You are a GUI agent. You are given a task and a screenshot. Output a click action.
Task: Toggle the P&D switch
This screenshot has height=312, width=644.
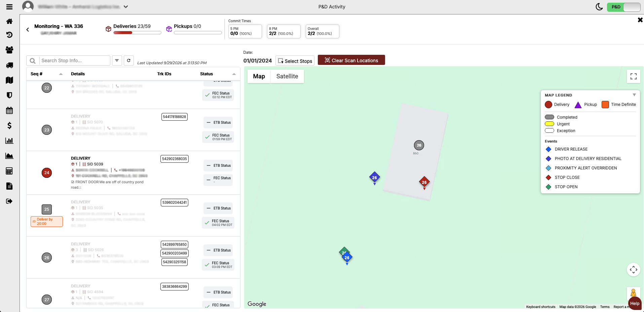click(x=624, y=7)
